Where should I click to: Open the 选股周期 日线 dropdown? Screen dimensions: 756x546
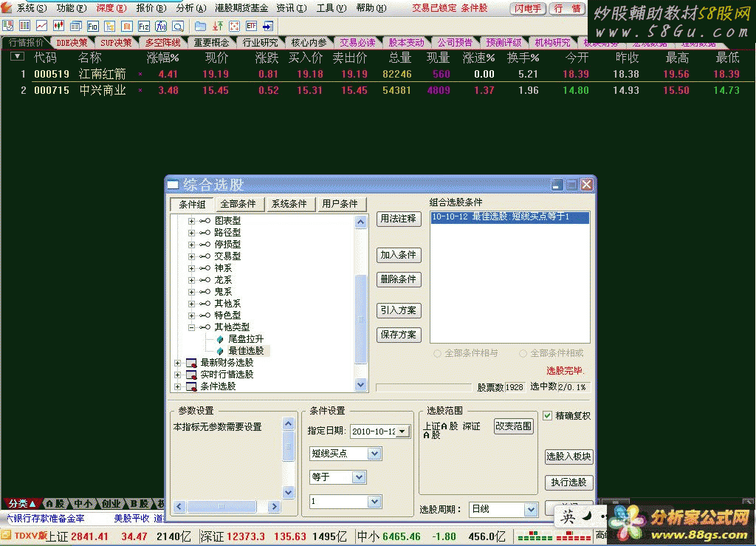[530, 509]
